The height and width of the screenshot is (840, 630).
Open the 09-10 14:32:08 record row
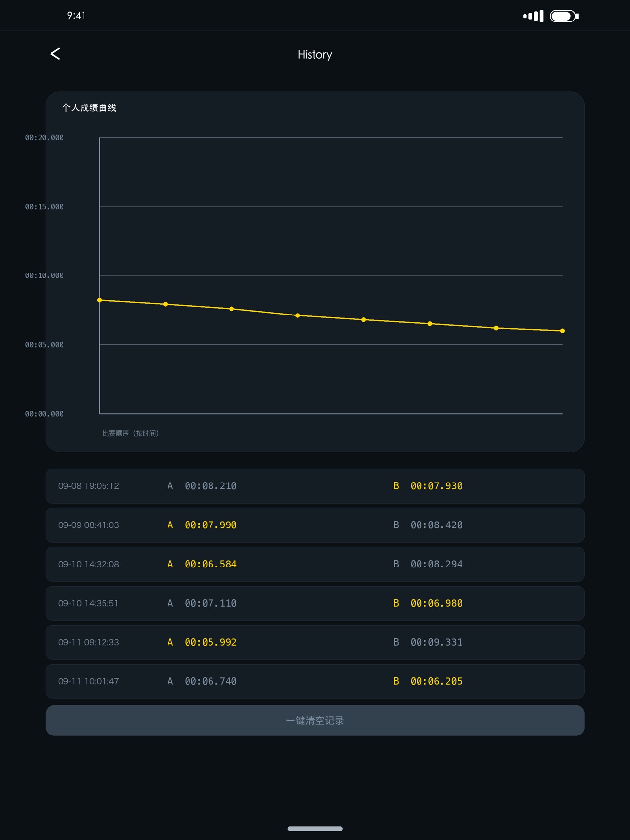[x=315, y=564]
